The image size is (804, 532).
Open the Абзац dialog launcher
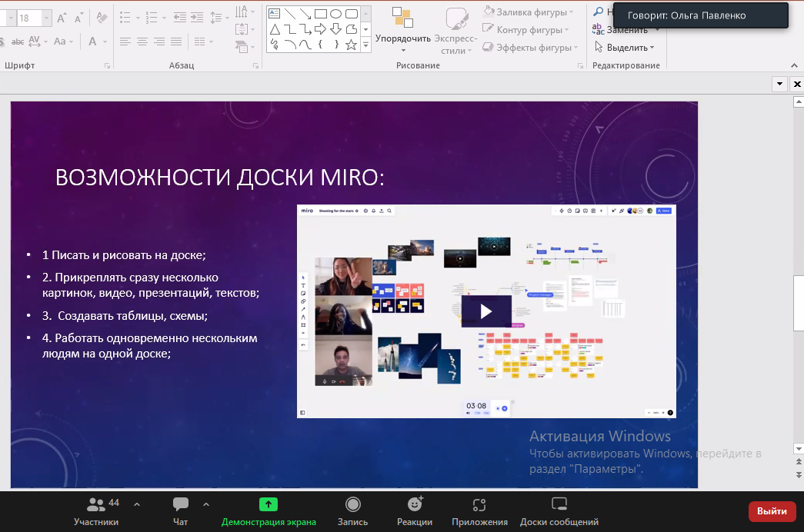coord(255,65)
